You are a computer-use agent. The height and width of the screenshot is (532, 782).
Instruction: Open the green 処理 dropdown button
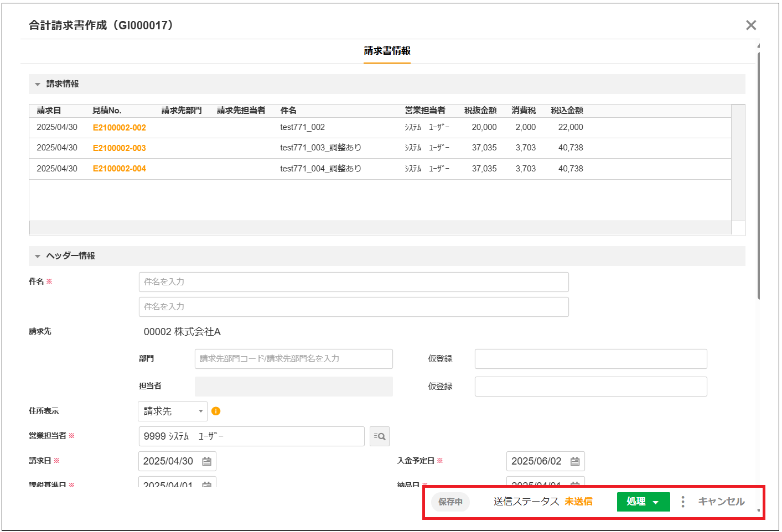coord(643,502)
